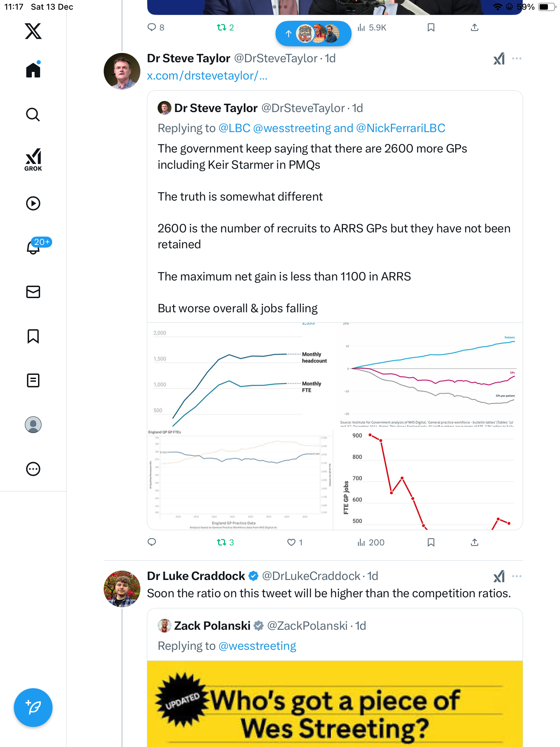The width and height of the screenshot is (560, 747).
Task: Open the Grok sidebar tab
Action: coord(33,159)
